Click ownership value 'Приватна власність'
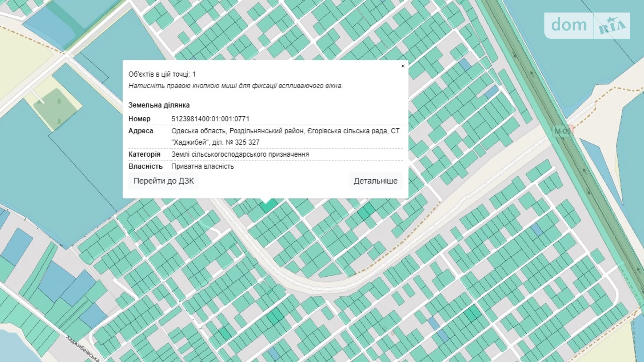Screen dimensions: 644x362 point(203,166)
